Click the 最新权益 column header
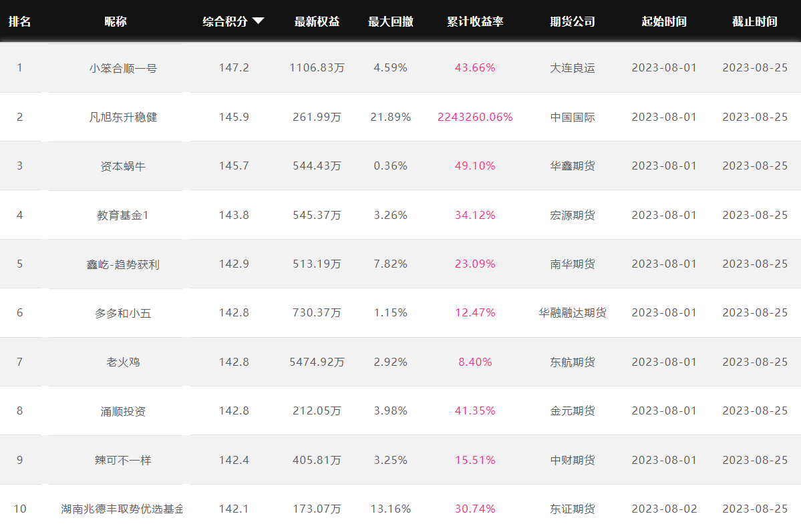 click(x=317, y=21)
